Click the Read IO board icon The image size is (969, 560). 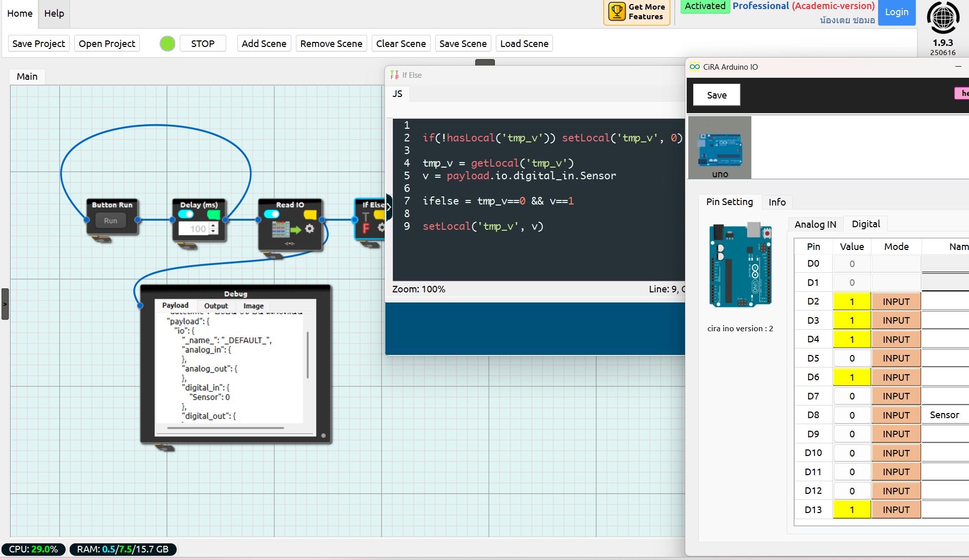[x=280, y=229]
